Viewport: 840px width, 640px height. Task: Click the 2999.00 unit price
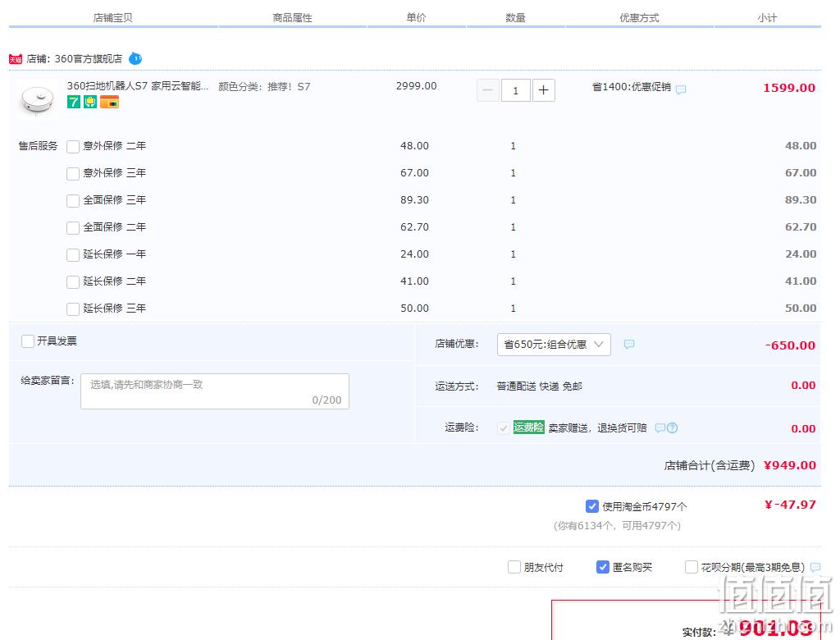pos(416,86)
